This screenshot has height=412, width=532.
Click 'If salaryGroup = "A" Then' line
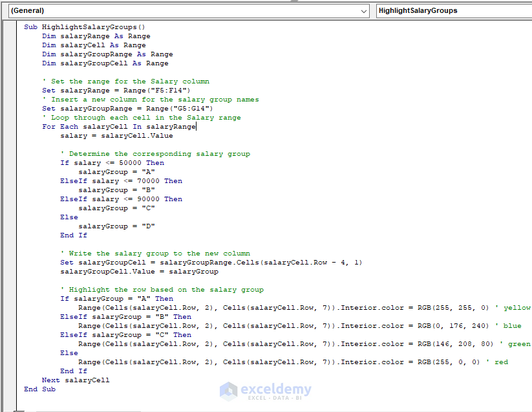(117, 299)
